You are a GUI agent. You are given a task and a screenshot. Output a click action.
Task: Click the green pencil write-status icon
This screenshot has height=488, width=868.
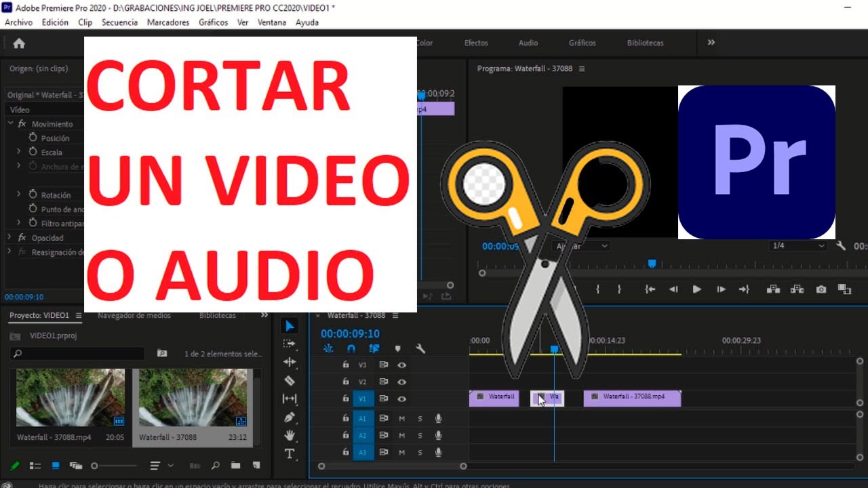15,466
